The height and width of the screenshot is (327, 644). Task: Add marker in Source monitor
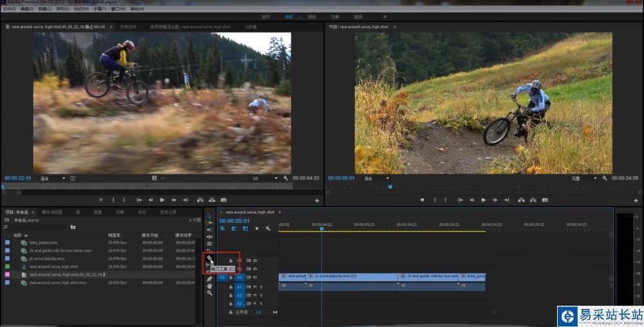point(100,200)
